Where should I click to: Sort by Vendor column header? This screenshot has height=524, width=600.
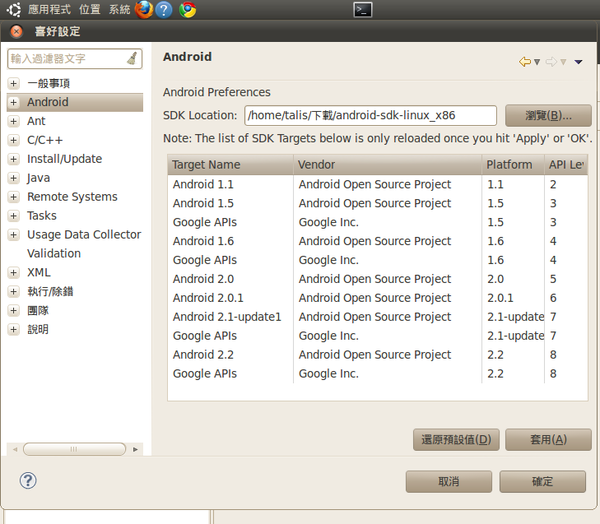coord(388,165)
